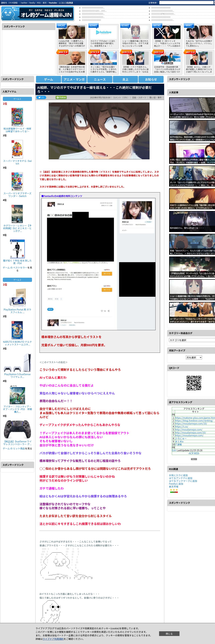Open スーパーマリオＲＰＧ -Switch product link
215x644 pixels.
point(17,162)
